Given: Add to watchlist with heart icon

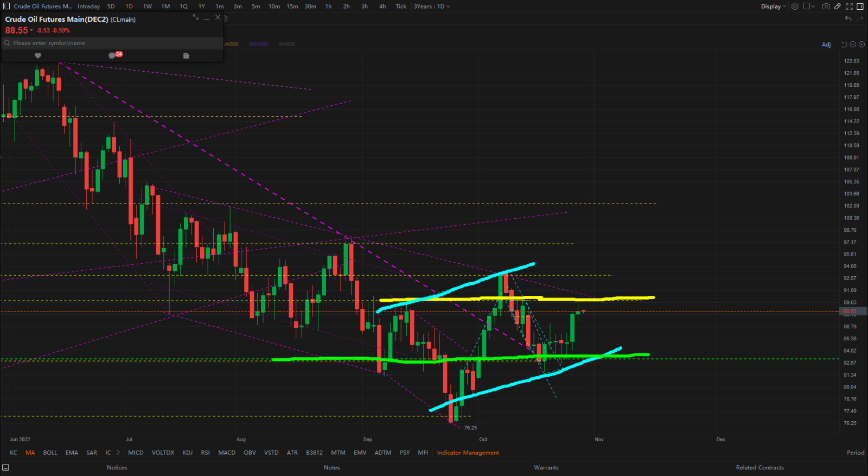Looking at the screenshot, I should [37, 55].
